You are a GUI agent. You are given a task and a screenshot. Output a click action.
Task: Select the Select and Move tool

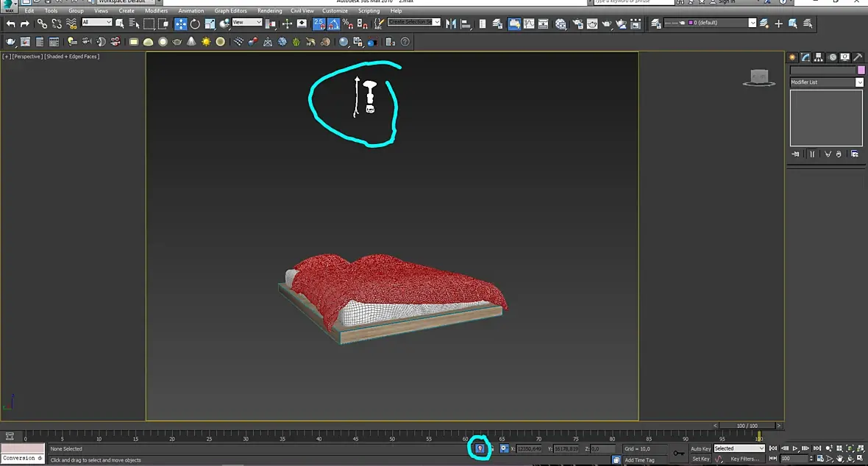click(180, 24)
